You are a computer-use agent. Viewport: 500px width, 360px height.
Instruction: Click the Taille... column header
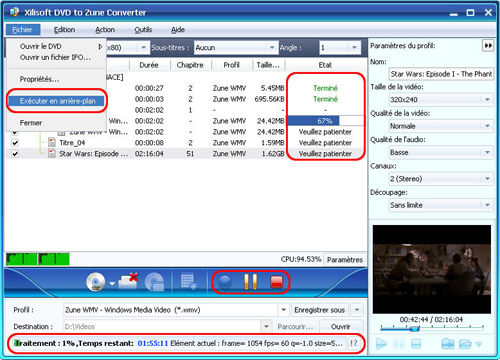tap(268, 65)
